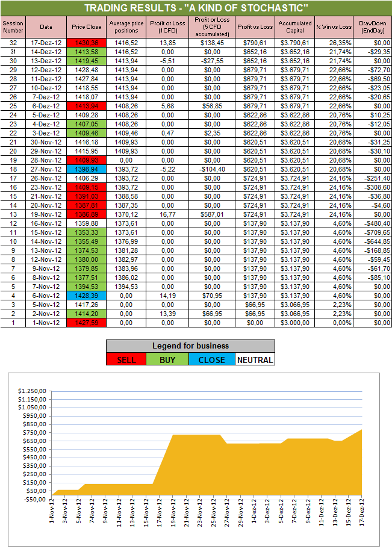Select the red price cell 1409,93

86,160
